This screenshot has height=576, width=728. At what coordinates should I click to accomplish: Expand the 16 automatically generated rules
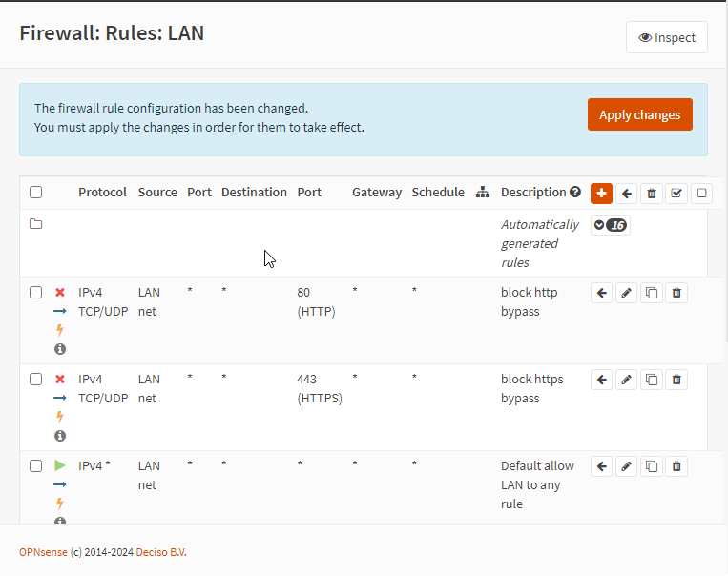tap(611, 225)
